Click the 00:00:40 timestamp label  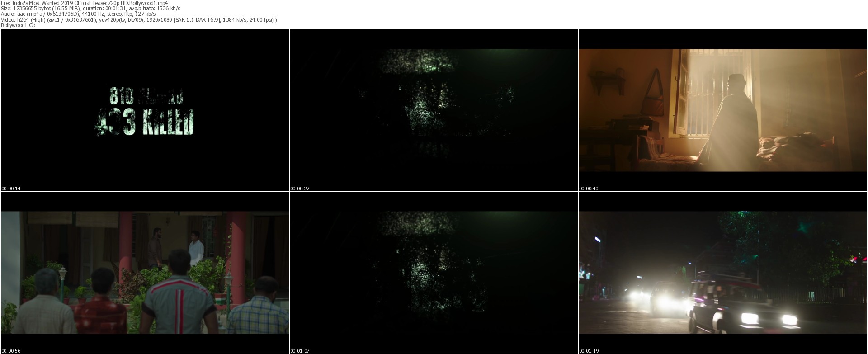point(589,189)
